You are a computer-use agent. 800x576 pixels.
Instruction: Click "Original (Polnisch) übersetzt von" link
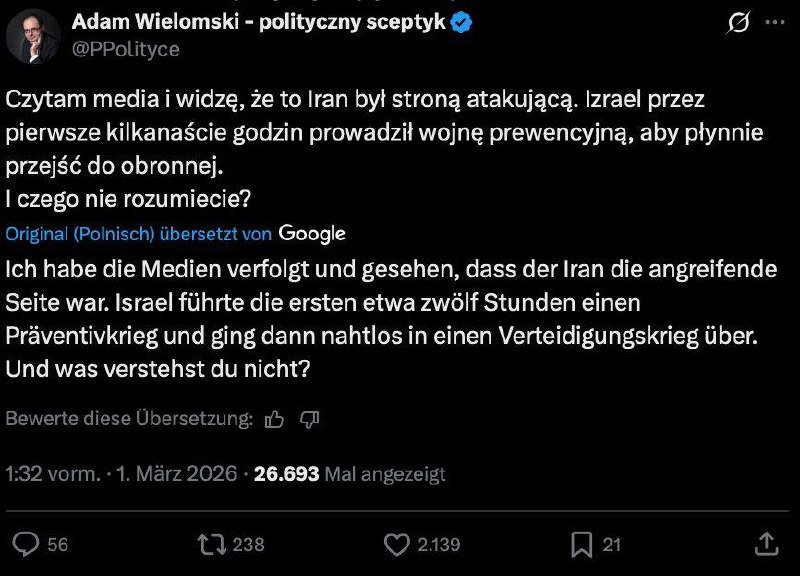(139, 234)
